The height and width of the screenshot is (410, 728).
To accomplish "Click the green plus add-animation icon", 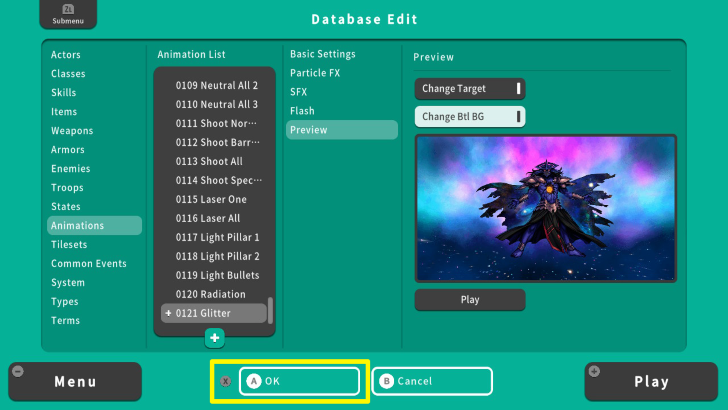I will pyautogui.click(x=214, y=338).
